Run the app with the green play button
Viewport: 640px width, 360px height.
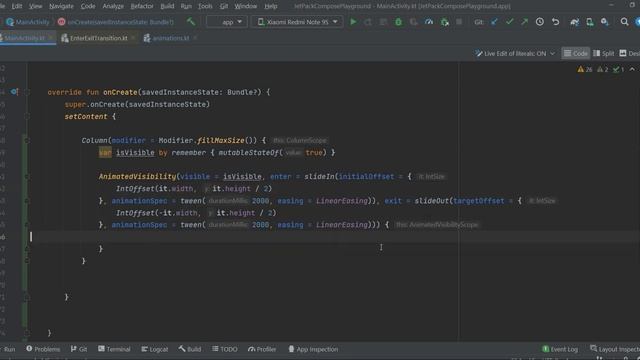(353, 22)
